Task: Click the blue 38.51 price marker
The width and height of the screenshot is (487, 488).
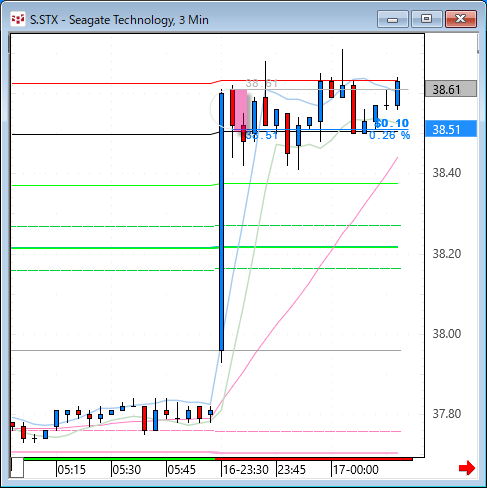Action: 451,129
